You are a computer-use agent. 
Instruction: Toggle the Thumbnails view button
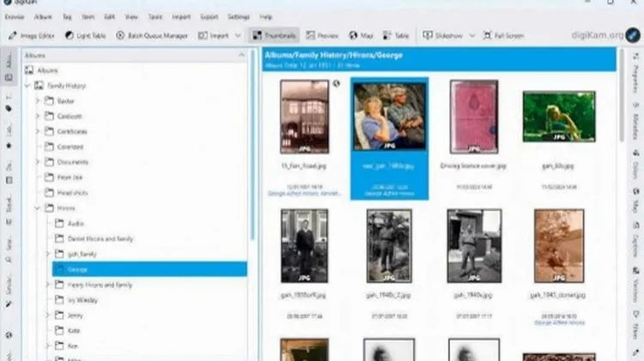click(x=274, y=36)
